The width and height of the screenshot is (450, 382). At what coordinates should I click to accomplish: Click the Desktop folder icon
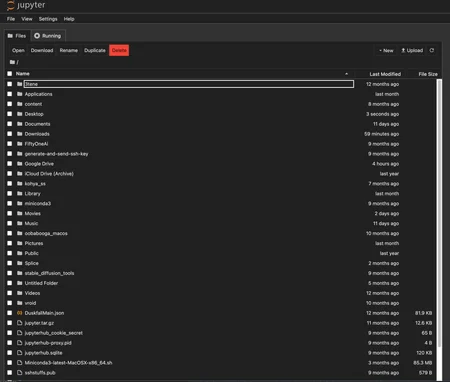tap(20, 114)
